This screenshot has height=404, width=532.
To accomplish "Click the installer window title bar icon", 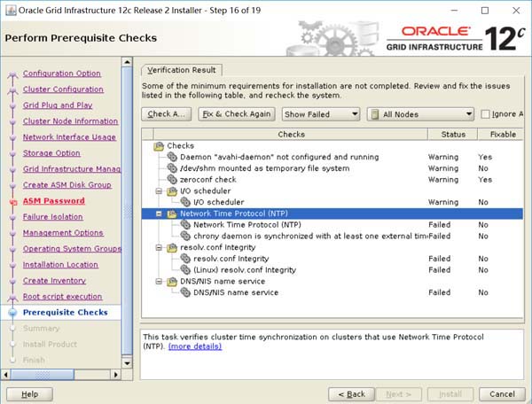I will [x=11, y=11].
